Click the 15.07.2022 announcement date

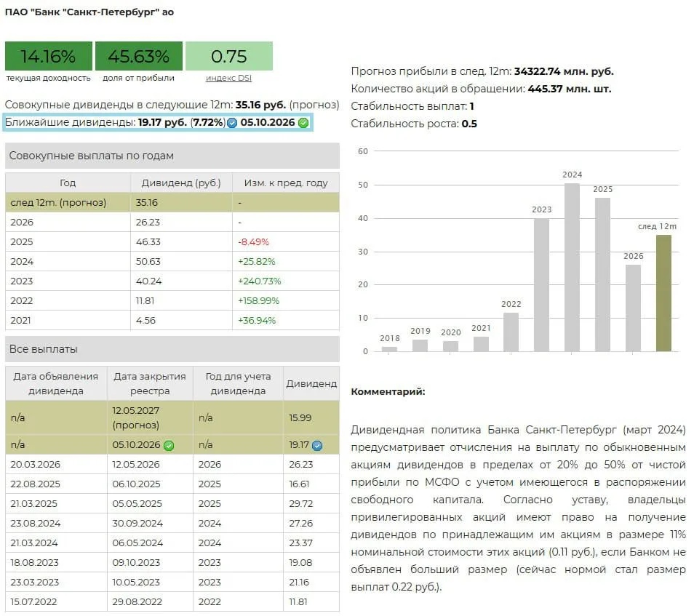[33, 602]
